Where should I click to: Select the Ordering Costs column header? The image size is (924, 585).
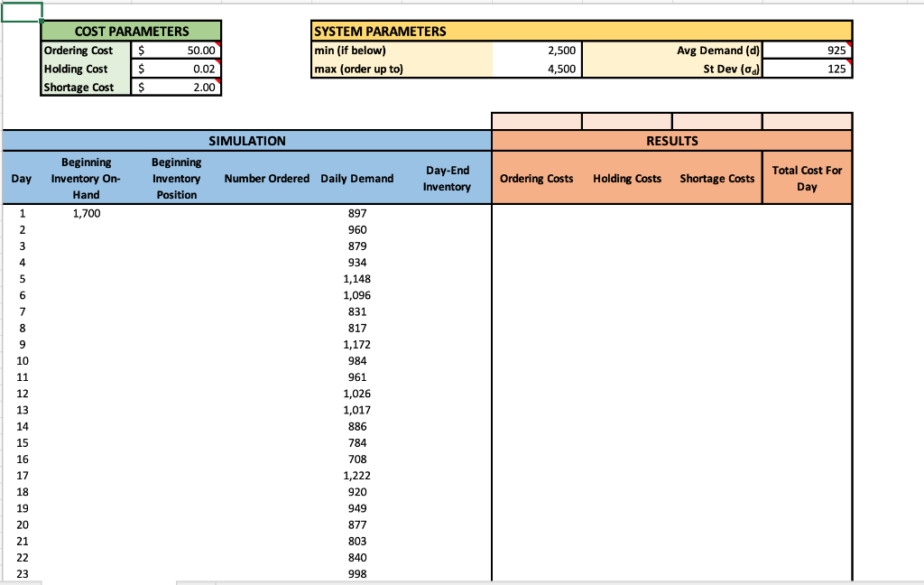[x=537, y=178]
